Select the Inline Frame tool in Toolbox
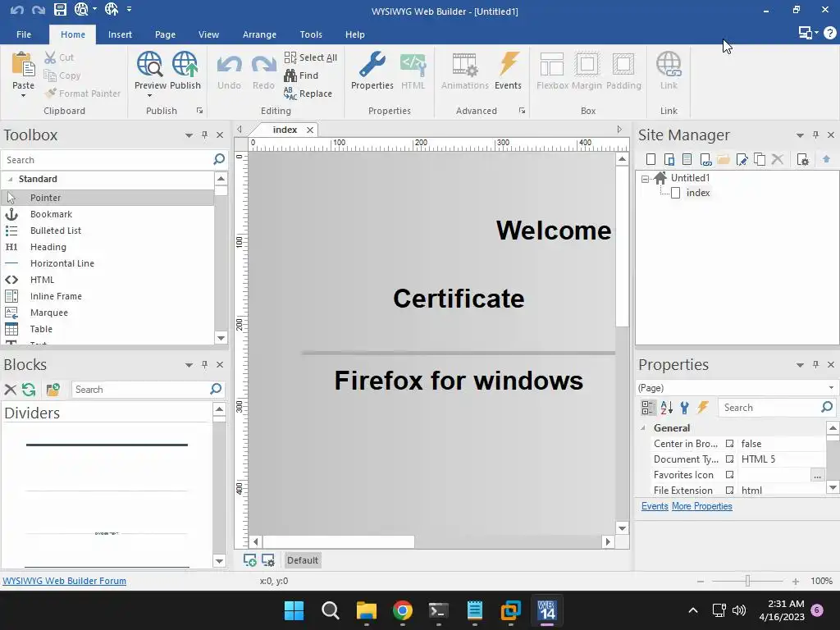 tap(107, 295)
